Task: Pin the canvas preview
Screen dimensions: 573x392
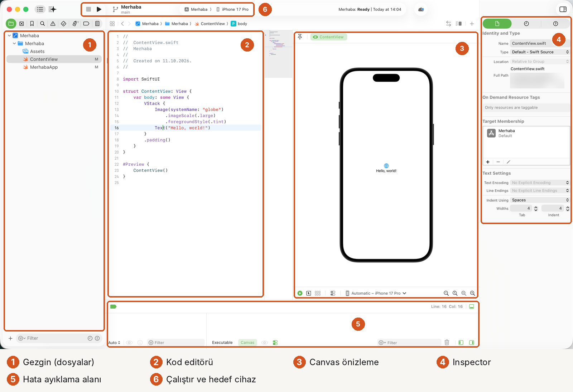Action: (x=300, y=37)
